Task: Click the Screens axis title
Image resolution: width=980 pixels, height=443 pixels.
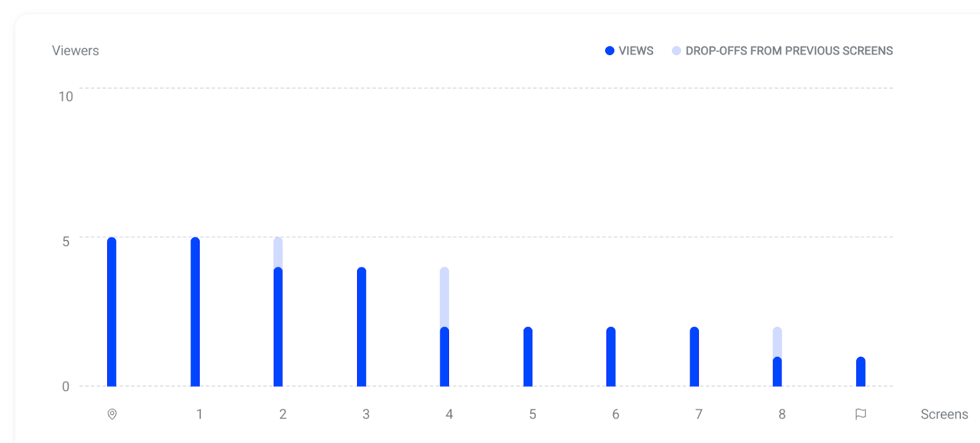Action: click(x=944, y=414)
